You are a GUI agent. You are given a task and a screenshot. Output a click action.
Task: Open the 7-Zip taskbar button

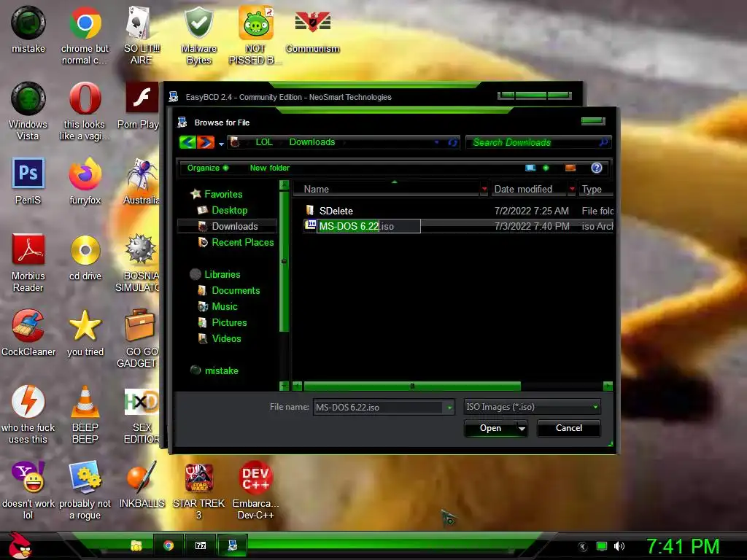(201, 545)
